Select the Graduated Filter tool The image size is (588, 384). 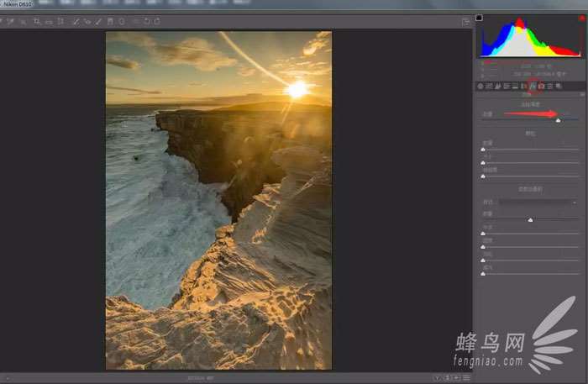110,22
